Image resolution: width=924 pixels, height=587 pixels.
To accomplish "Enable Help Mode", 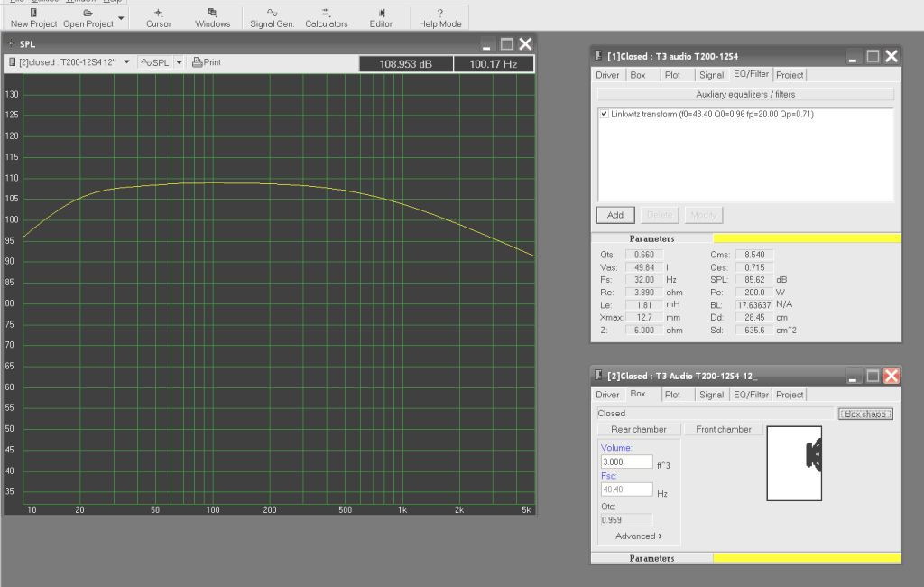I will 439,18.
